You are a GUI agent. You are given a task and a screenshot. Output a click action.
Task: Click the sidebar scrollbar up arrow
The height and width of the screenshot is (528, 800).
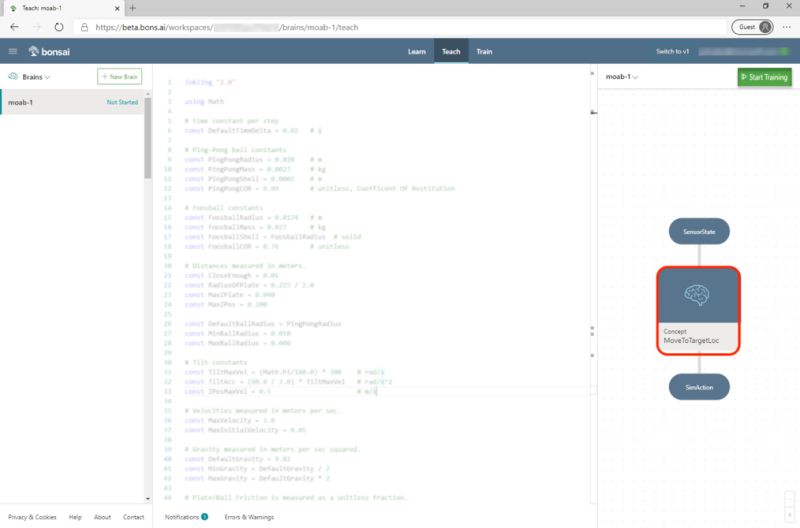148,94
